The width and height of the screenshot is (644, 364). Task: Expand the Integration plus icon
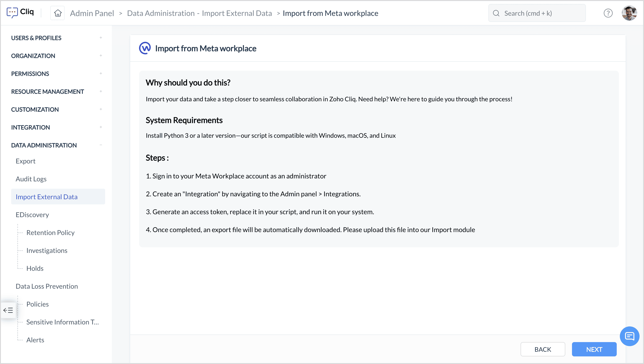pos(101,127)
